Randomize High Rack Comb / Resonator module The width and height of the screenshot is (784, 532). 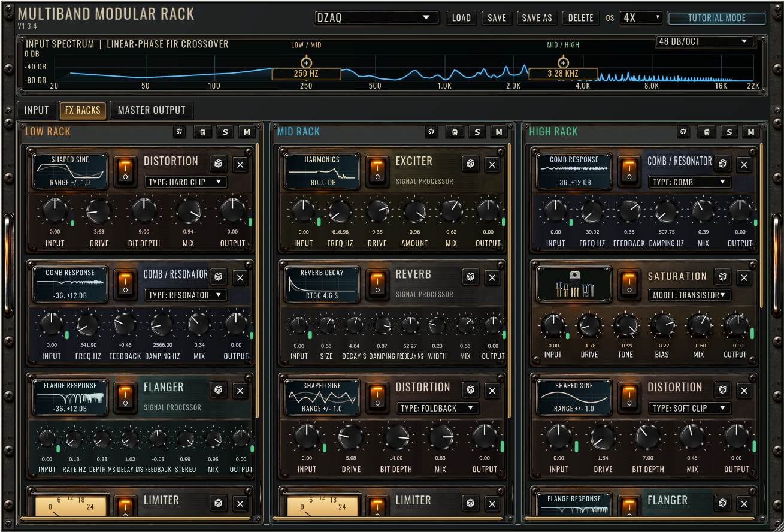click(723, 165)
